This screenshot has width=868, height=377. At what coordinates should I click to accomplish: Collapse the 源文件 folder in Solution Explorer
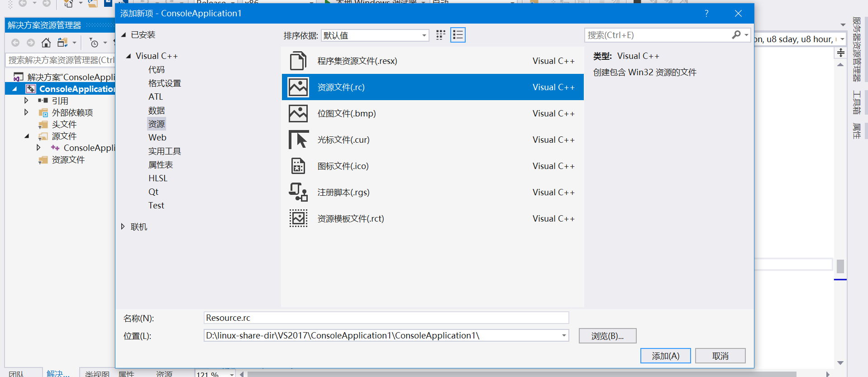click(27, 136)
